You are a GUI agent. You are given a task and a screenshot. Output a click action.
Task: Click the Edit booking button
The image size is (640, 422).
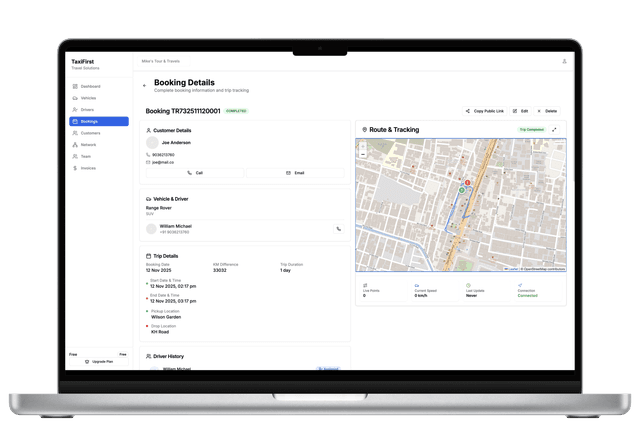pos(520,111)
